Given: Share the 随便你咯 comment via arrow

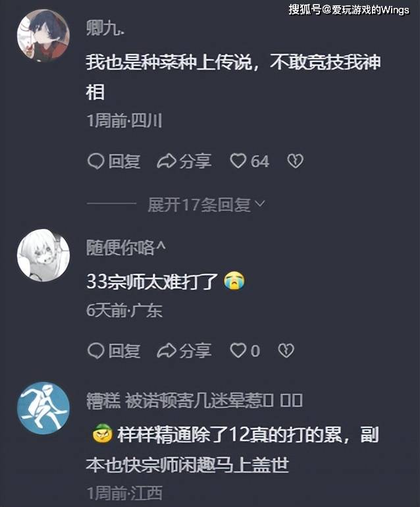Looking at the screenshot, I should [x=167, y=351].
